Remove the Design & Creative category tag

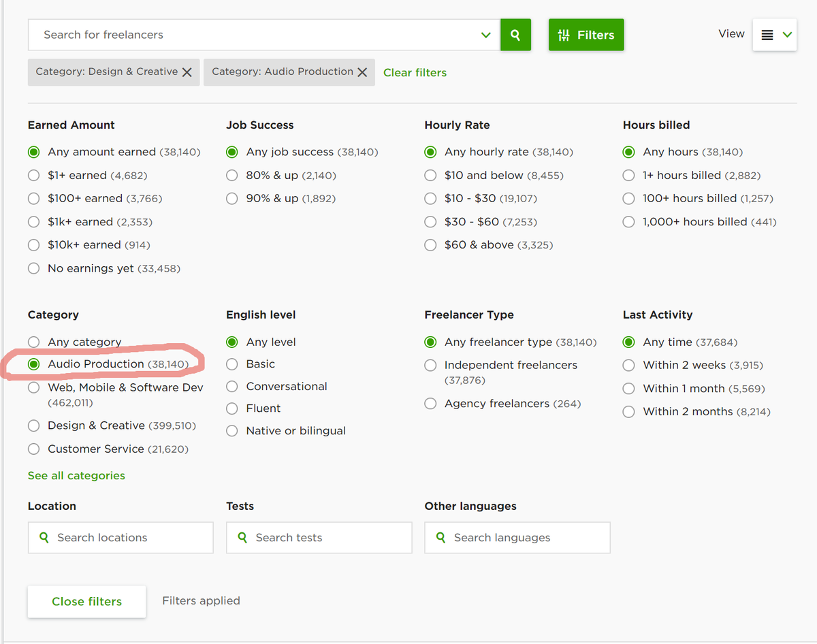click(187, 72)
